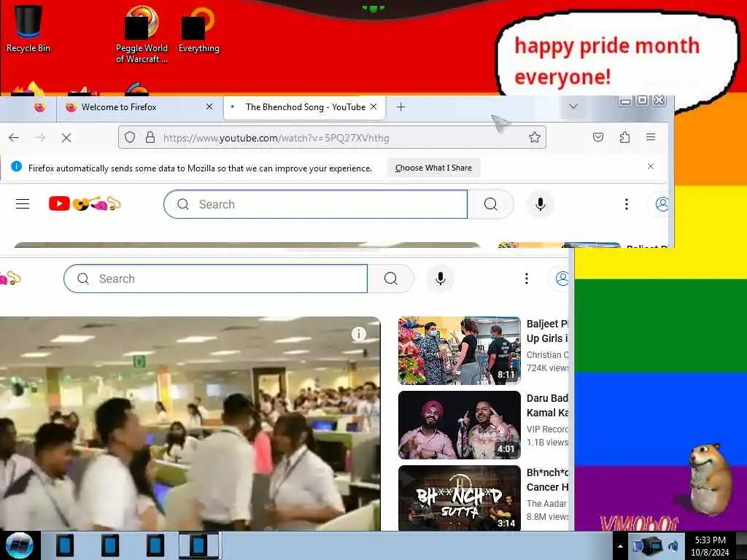Open the Firefox application hamburger menu
The width and height of the screenshot is (747, 560).
[651, 137]
